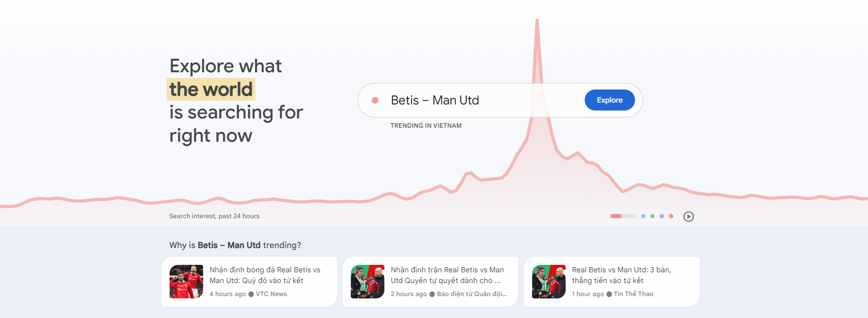
Task: Click the blue Explore button
Action: tap(609, 100)
